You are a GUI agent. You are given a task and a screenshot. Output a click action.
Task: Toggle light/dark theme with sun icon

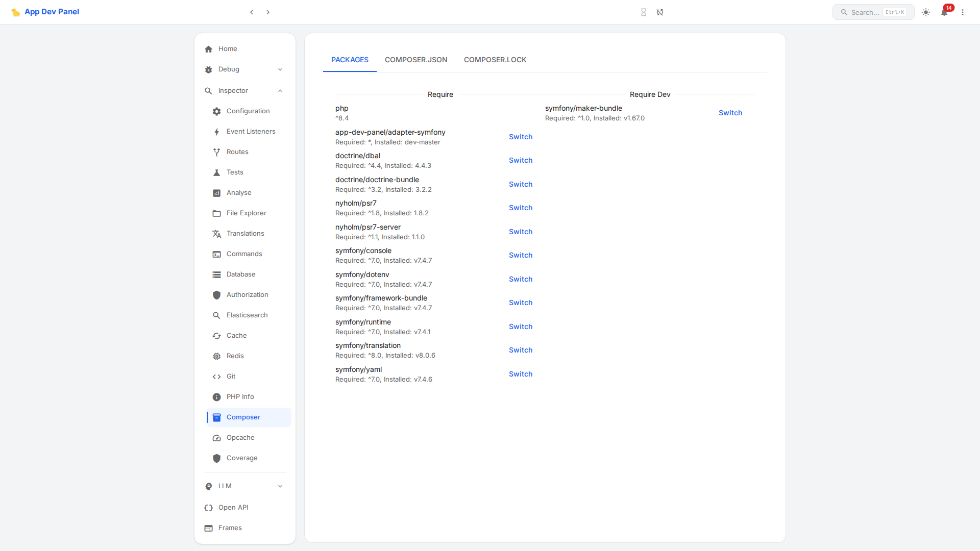coord(925,12)
